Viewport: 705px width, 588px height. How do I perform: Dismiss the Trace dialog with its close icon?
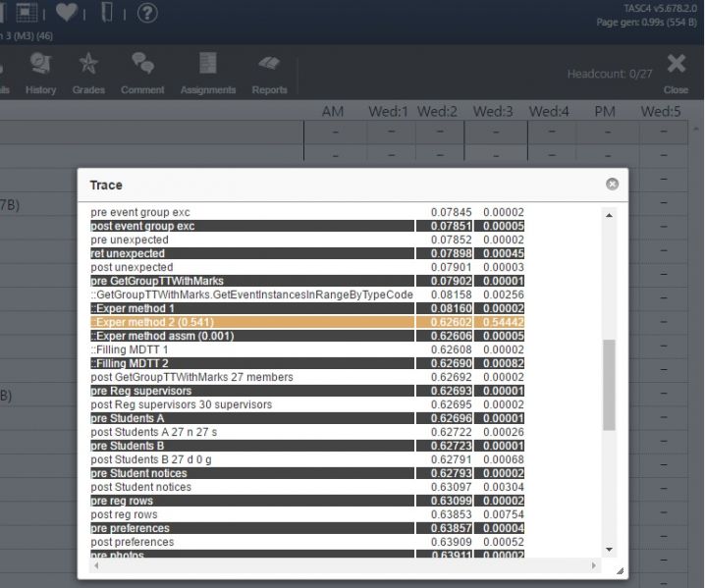(x=612, y=184)
